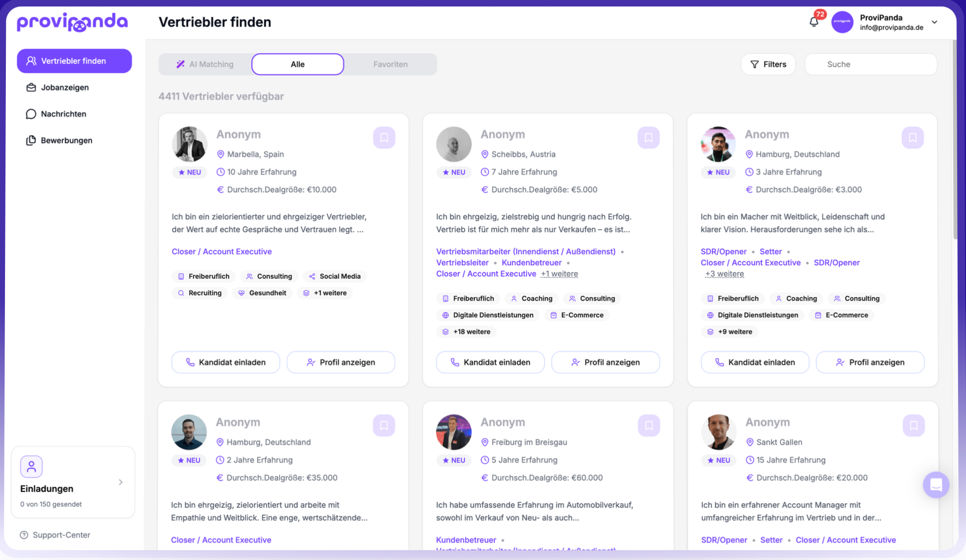Screen dimensions: 966x560
Task: Bookmark the Scheibbs, Austria candidate
Action: [x=648, y=137]
